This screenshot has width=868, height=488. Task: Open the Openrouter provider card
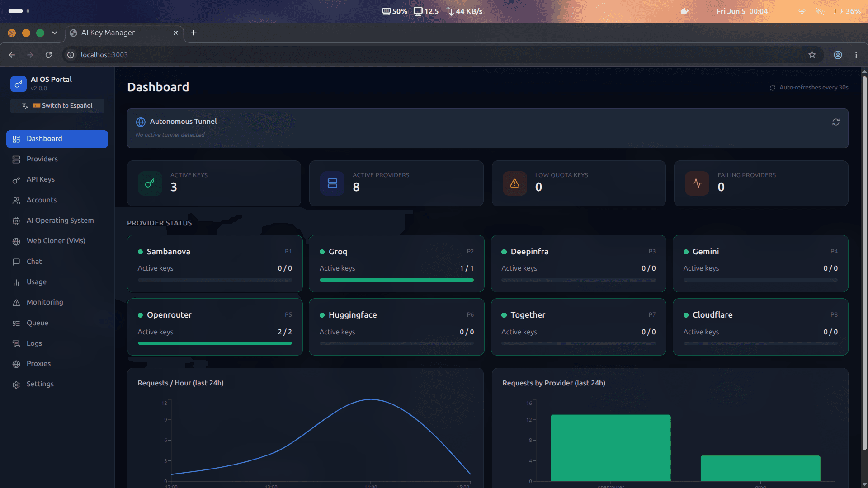[215, 327]
